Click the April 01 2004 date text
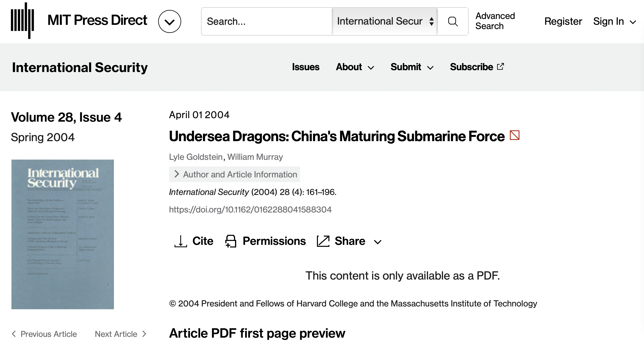 click(199, 115)
